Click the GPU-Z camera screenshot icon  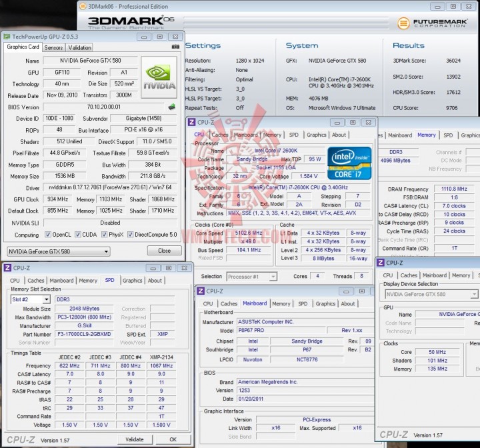pos(175,47)
